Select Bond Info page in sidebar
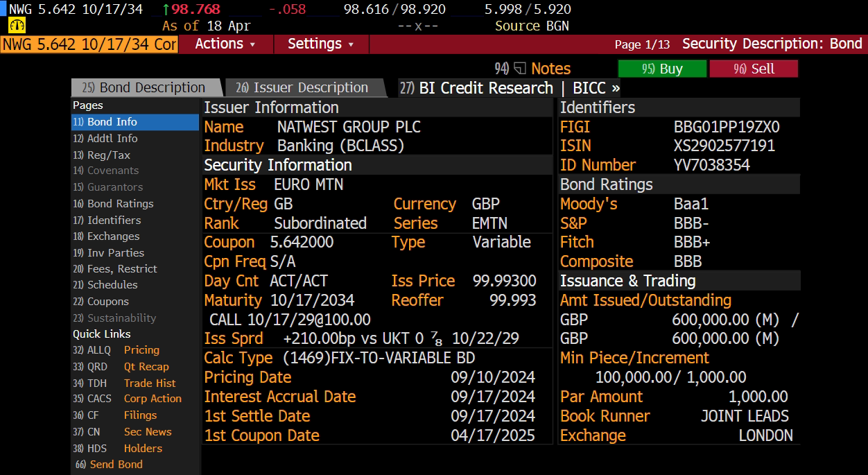The image size is (868, 475). 135,122
